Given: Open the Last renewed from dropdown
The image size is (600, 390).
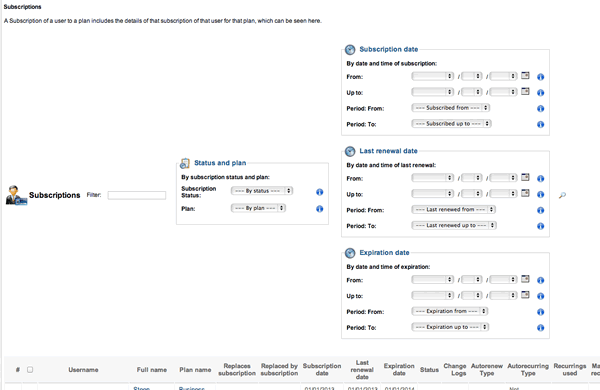Looking at the screenshot, I should coord(454,209).
